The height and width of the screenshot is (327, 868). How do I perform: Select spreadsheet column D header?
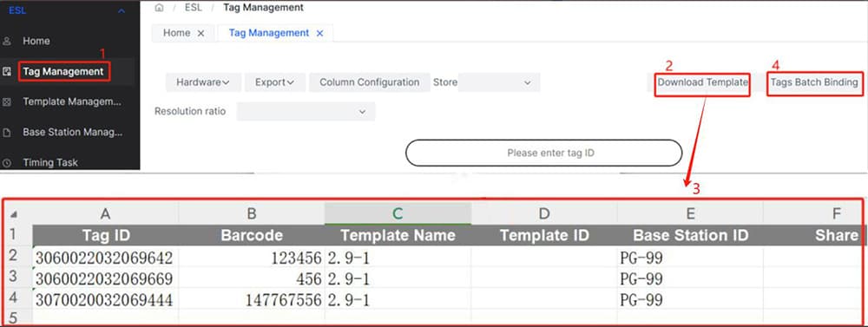point(544,213)
